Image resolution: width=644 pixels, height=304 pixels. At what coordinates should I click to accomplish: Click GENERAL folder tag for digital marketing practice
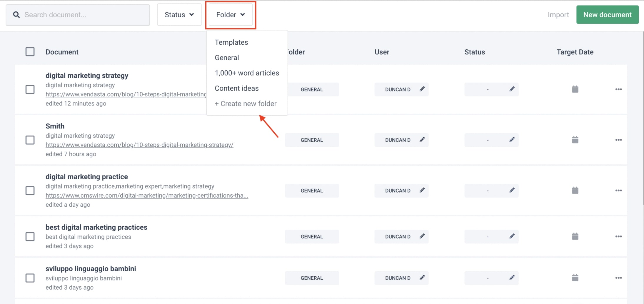tap(312, 191)
